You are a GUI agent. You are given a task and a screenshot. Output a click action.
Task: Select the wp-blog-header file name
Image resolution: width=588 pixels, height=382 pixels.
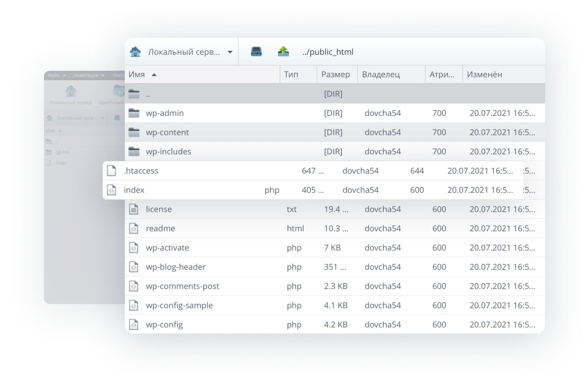[x=175, y=267]
